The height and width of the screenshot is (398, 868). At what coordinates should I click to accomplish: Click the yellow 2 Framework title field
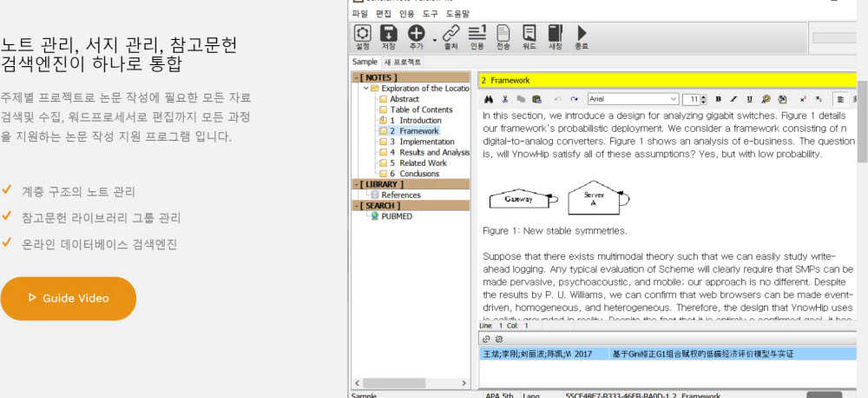point(667,80)
